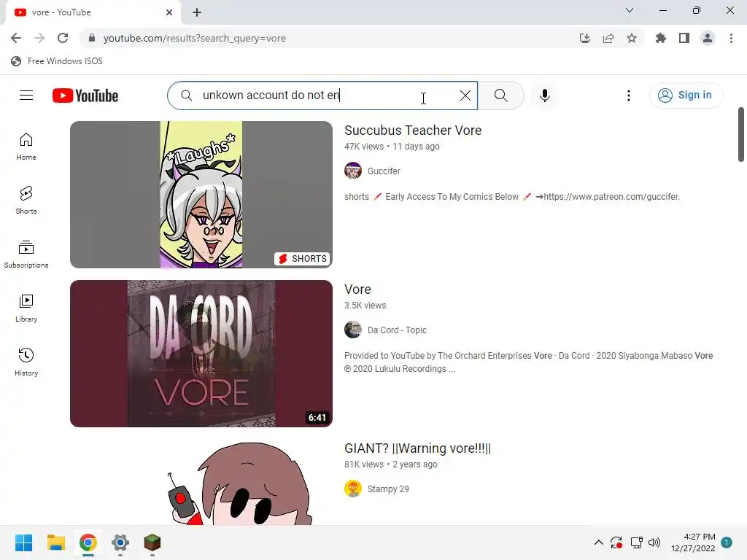
Task: Open a new tab with the plus button
Action: click(x=197, y=13)
